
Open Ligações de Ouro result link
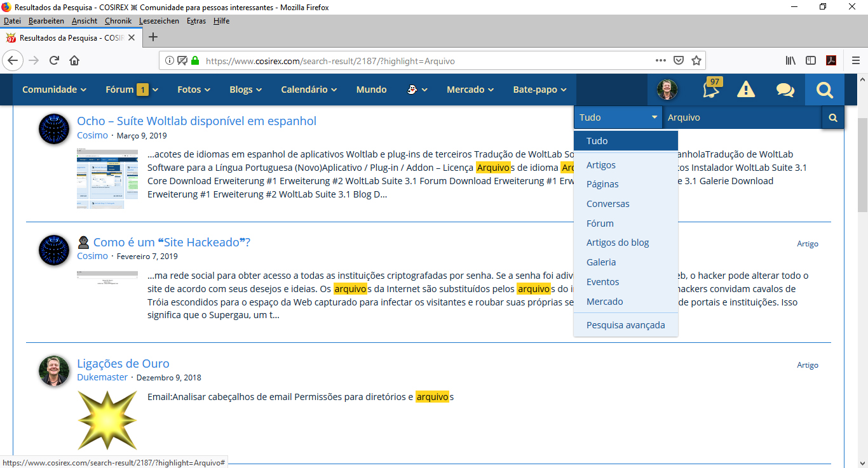pyautogui.click(x=123, y=364)
